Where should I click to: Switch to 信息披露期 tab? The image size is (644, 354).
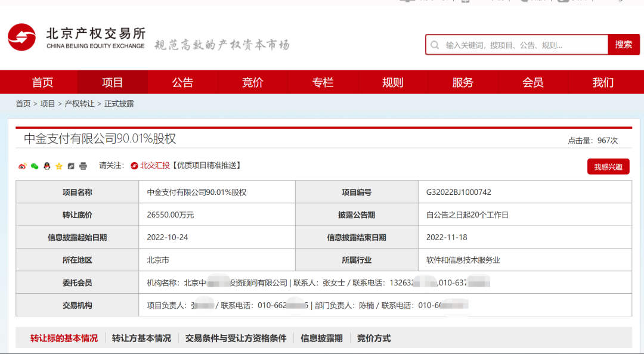[321, 338]
